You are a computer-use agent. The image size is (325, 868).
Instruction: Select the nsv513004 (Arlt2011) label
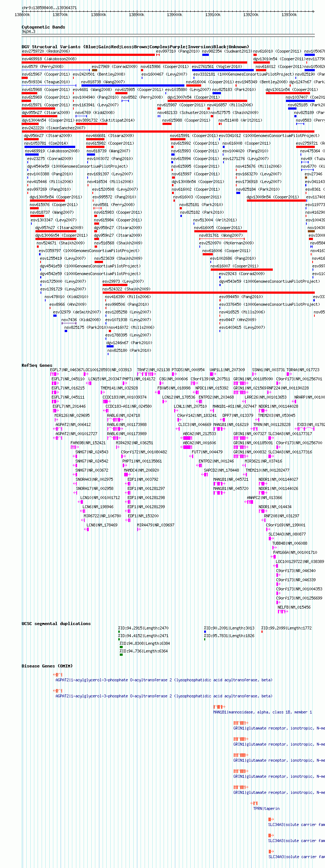tap(215, 220)
